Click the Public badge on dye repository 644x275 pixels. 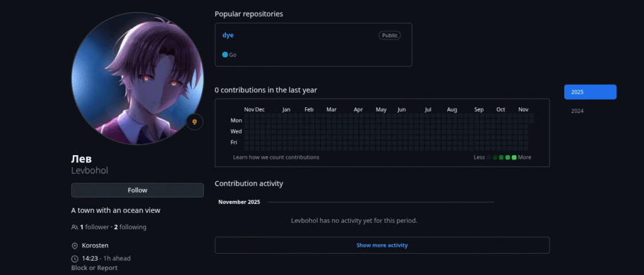(389, 35)
